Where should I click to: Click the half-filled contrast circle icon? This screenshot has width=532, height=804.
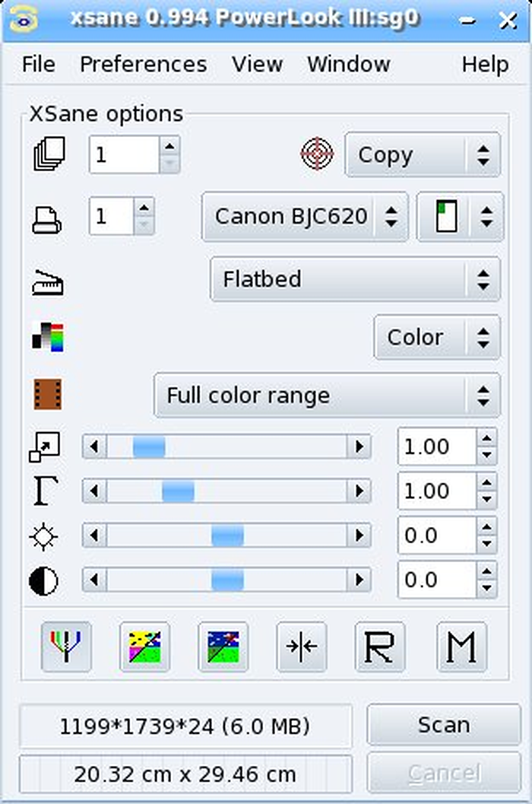coord(43,580)
